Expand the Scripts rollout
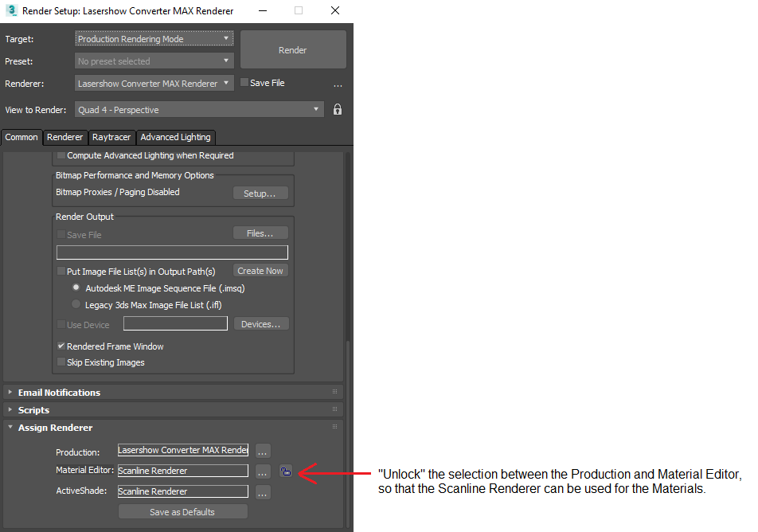 pos(33,410)
